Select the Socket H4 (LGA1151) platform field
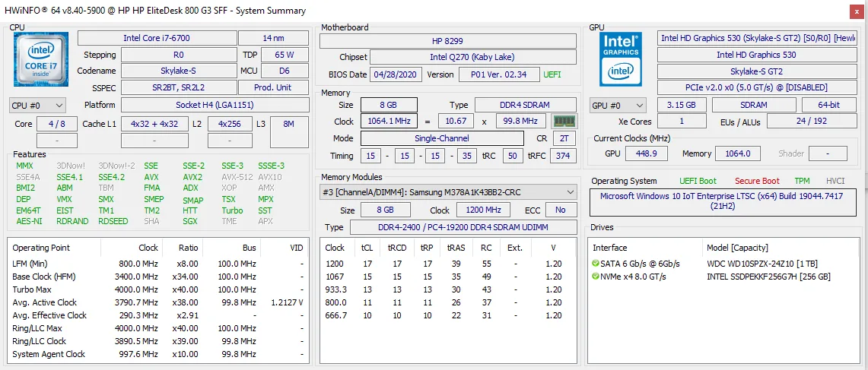Viewport: 868px width, 370px height. coord(215,105)
